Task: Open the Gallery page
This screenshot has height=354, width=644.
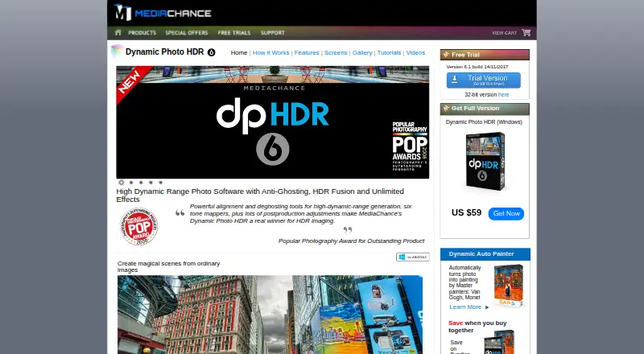Action: click(x=362, y=52)
